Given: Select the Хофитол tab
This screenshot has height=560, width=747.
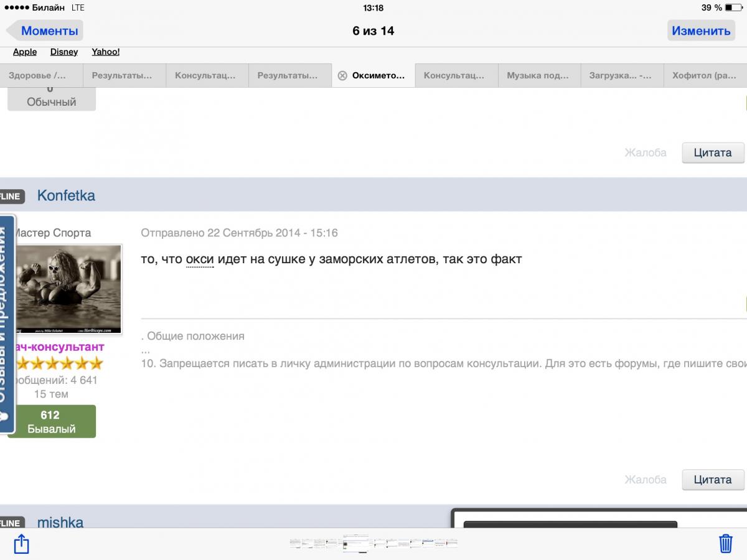Looking at the screenshot, I should 704,76.
